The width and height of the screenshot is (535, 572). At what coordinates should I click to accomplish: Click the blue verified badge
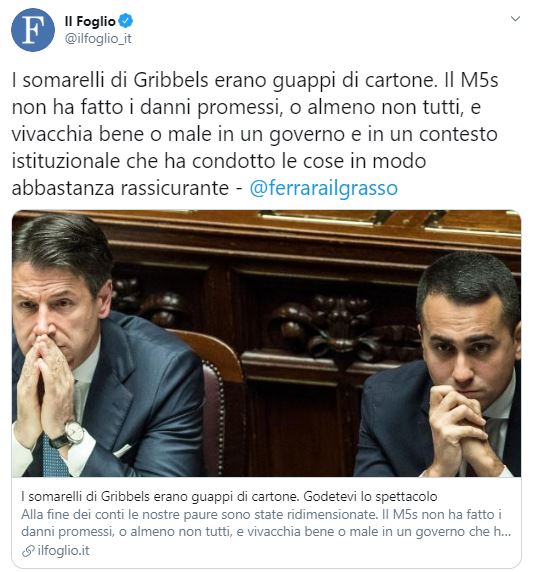(x=126, y=21)
